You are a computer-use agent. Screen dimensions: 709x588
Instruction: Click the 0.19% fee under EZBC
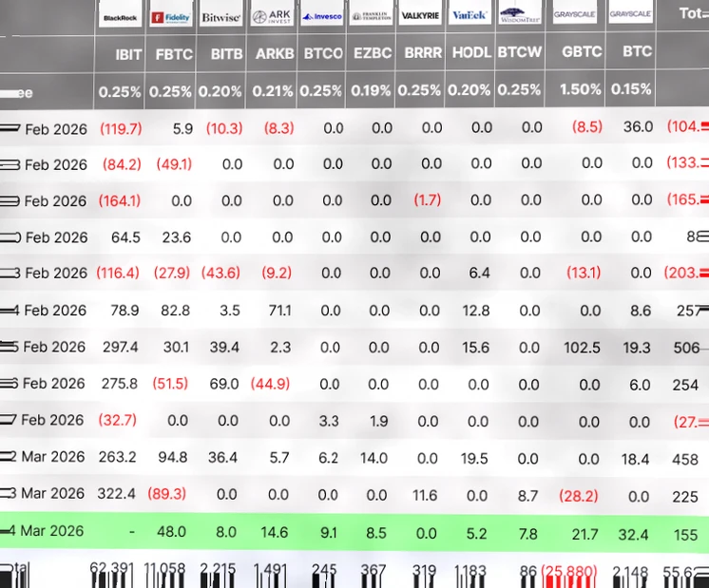tap(371, 91)
